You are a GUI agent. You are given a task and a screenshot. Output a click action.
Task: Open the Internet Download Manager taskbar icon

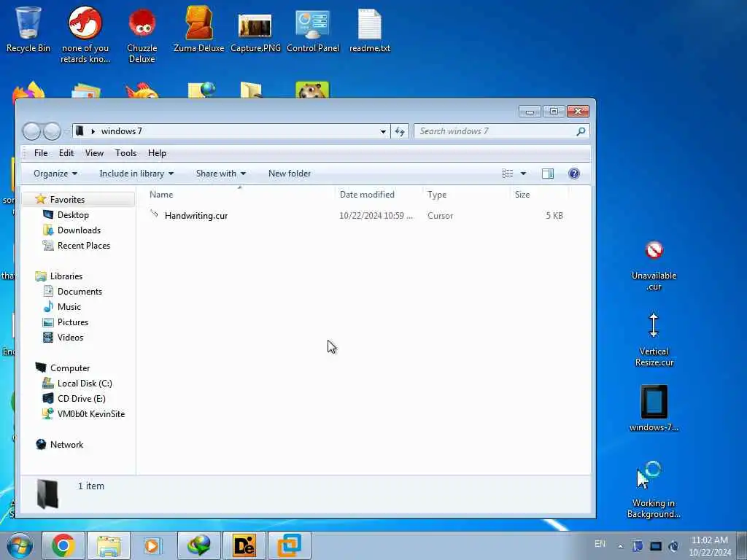point(199,545)
